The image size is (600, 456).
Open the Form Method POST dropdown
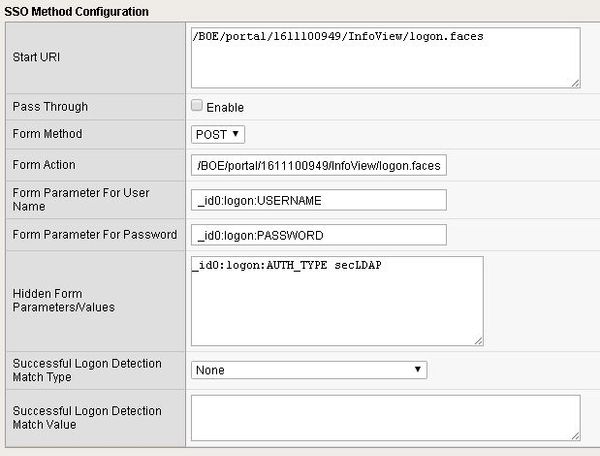click(218, 134)
